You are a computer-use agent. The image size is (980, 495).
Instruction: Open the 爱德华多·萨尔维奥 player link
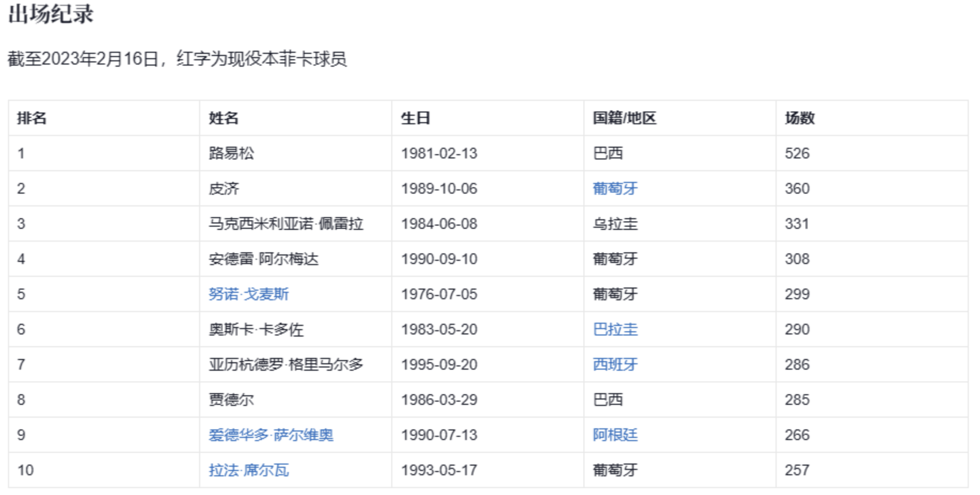[271, 435]
